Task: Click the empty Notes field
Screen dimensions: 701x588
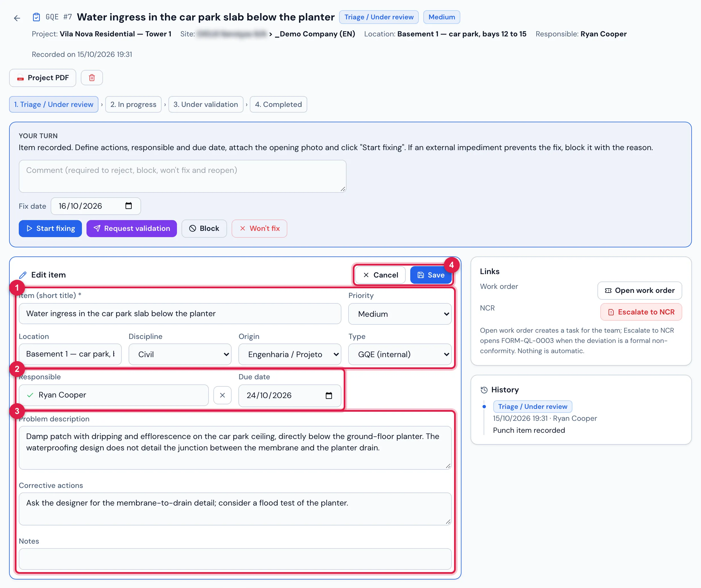Action: point(235,559)
